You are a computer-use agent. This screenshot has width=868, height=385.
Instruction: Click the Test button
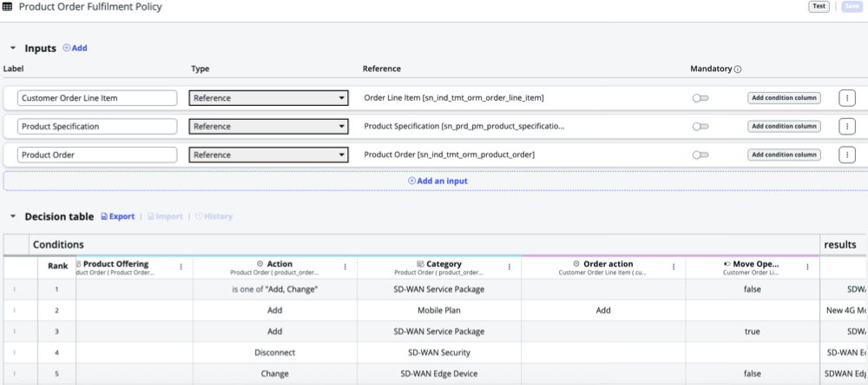(x=819, y=7)
